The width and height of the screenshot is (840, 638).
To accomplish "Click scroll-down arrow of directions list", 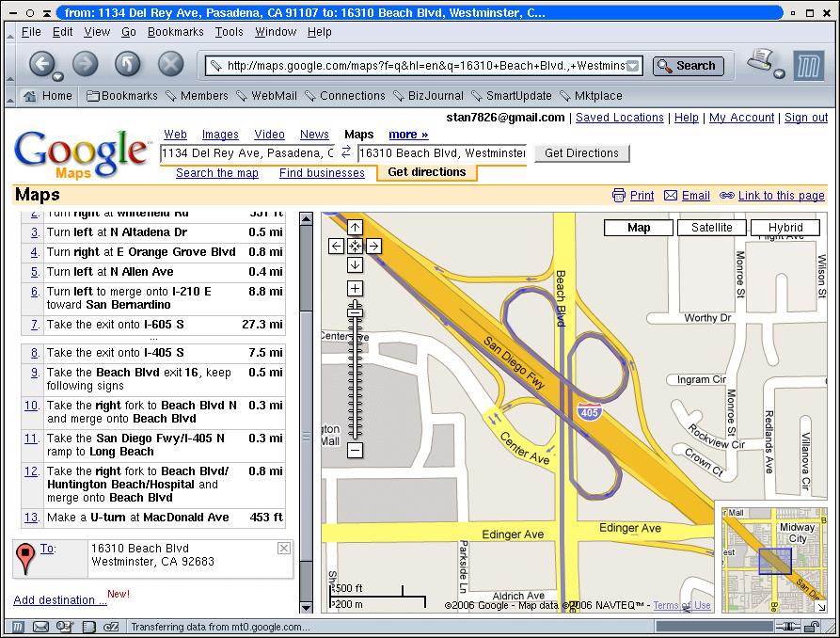I will click(x=307, y=608).
